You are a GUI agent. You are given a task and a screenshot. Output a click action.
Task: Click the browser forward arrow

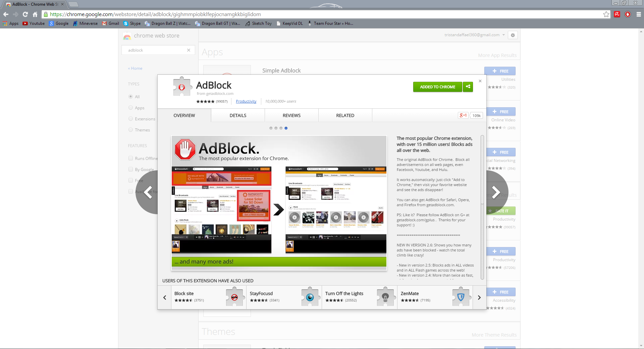tap(15, 14)
